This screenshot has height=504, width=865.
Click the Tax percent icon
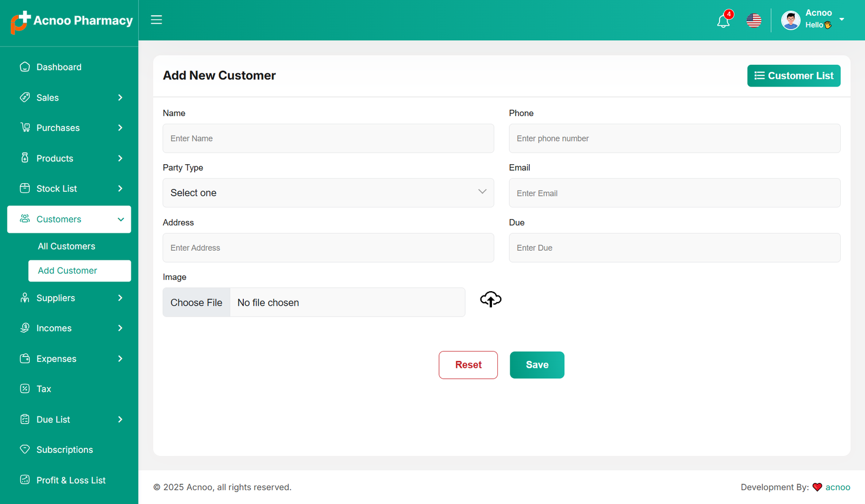(x=25, y=389)
